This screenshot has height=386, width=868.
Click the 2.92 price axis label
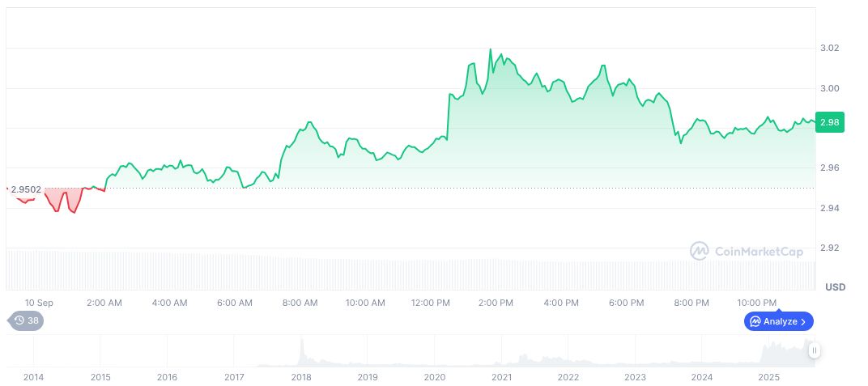click(x=829, y=248)
